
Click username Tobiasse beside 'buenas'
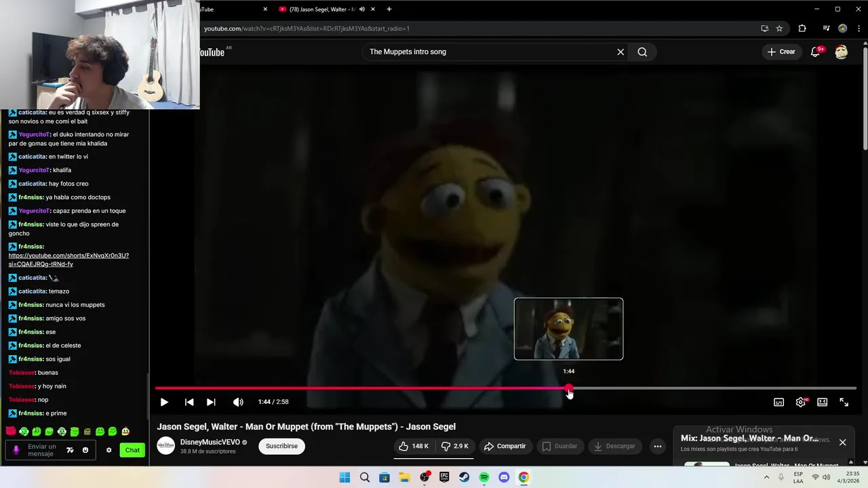21,373
